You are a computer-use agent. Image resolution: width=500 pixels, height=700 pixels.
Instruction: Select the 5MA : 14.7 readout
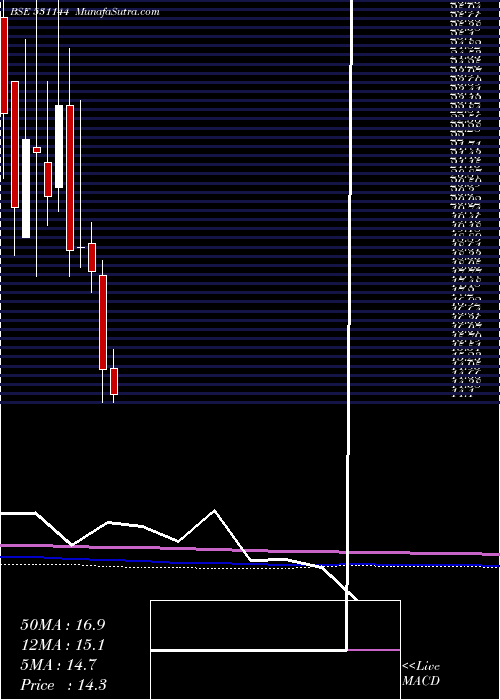[x=58, y=665]
